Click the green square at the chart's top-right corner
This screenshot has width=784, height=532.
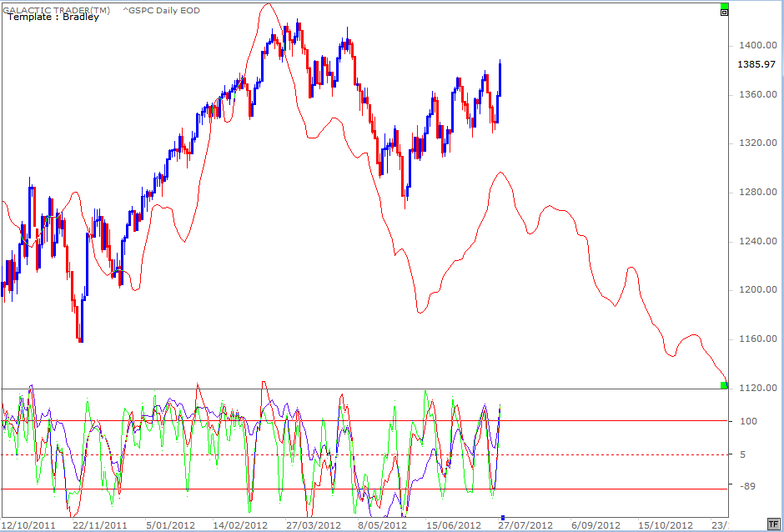pos(724,6)
